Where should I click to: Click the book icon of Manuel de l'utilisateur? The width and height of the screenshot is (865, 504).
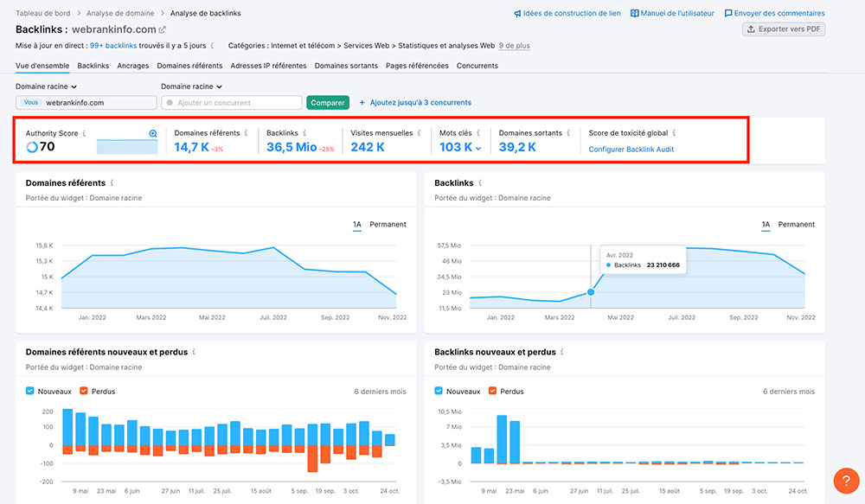(x=634, y=13)
